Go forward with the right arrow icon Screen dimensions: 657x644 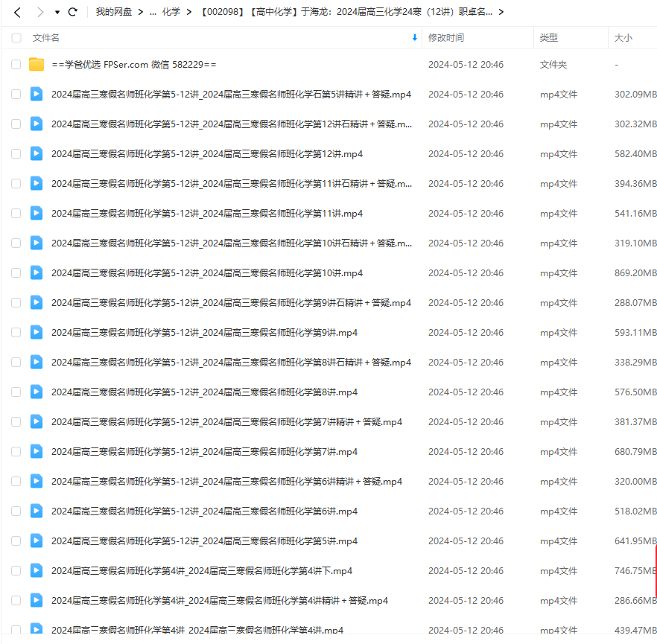40,12
